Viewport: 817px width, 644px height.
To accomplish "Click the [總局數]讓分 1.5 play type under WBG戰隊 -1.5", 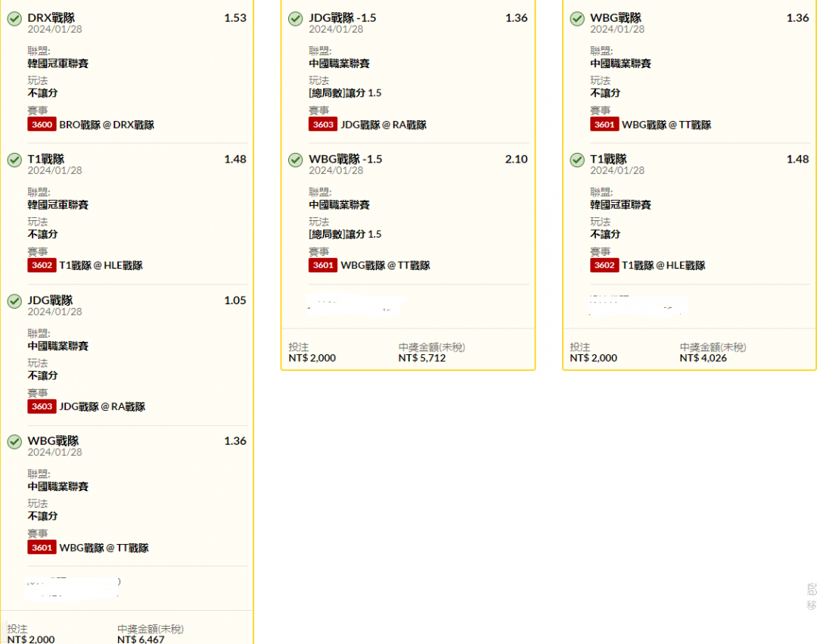I will 345,234.
